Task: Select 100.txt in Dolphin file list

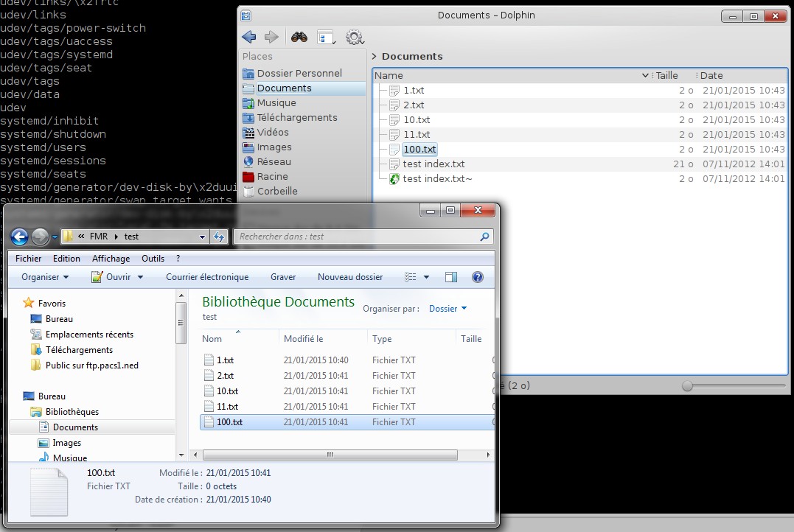Action: point(419,150)
